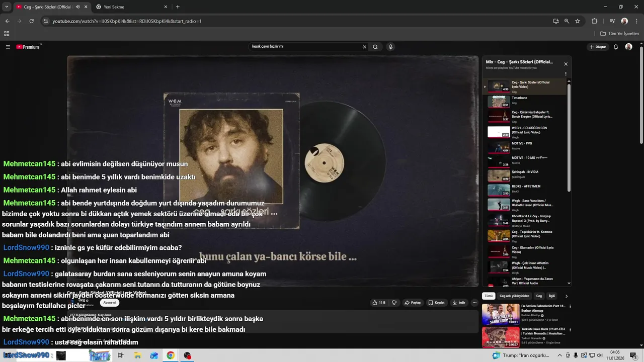Click the Kaydet save button
The width and height of the screenshot is (644, 362).
(x=437, y=303)
